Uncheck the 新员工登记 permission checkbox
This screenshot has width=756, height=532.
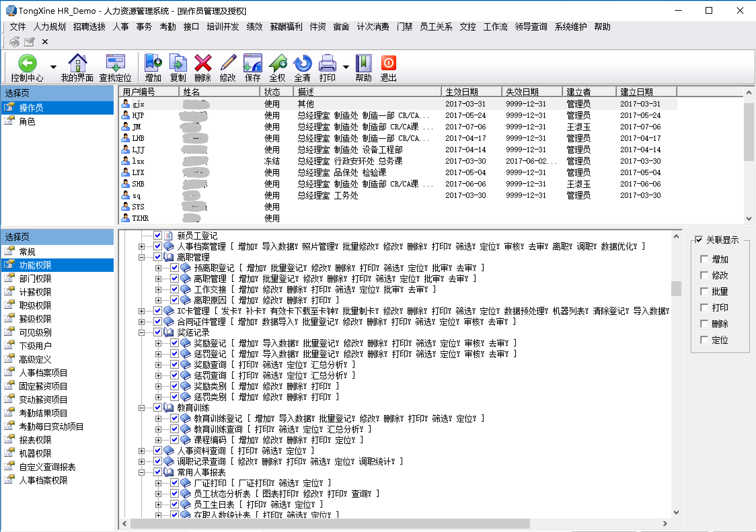158,235
